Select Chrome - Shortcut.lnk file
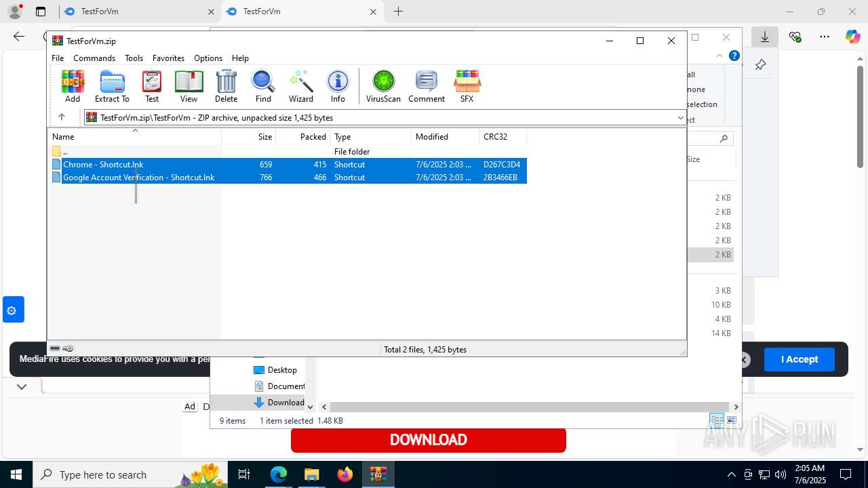The width and height of the screenshot is (868, 488). (288, 164)
